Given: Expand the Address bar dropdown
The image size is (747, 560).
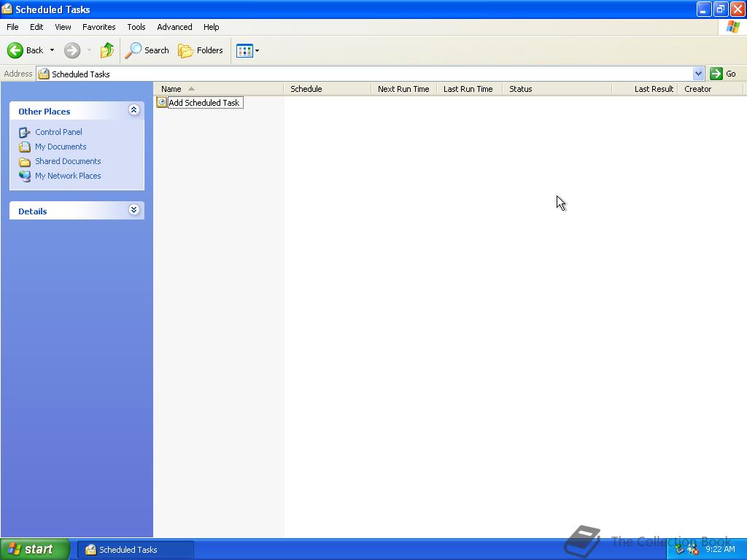Looking at the screenshot, I should click(698, 74).
